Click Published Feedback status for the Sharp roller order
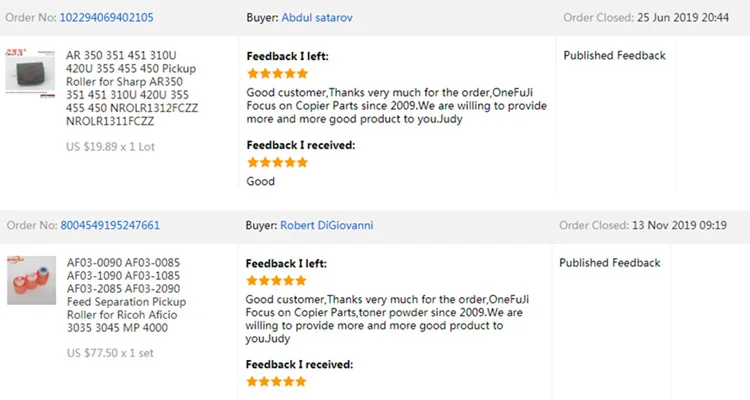 pyautogui.click(x=614, y=56)
